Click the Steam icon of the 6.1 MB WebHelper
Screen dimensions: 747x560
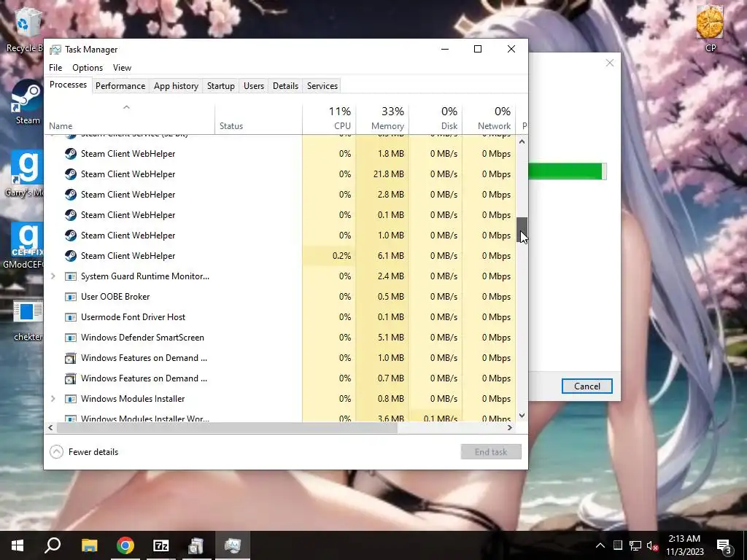(71, 256)
